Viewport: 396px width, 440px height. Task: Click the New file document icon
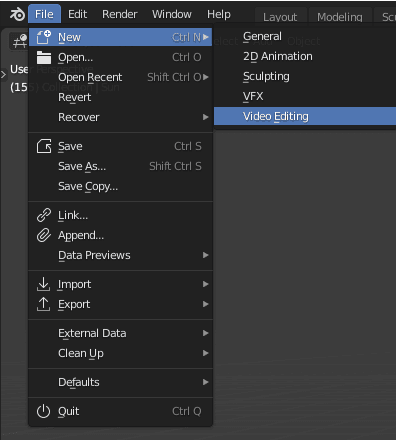(44, 37)
